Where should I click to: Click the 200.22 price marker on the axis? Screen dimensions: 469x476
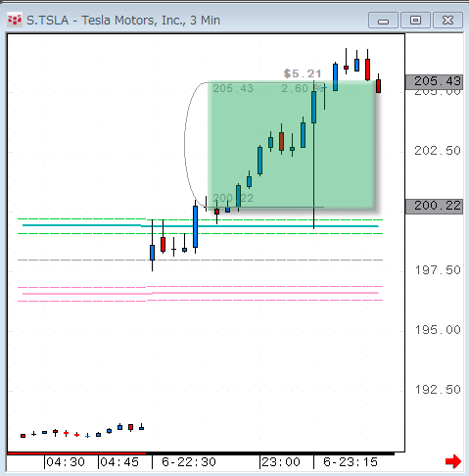click(434, 207)
